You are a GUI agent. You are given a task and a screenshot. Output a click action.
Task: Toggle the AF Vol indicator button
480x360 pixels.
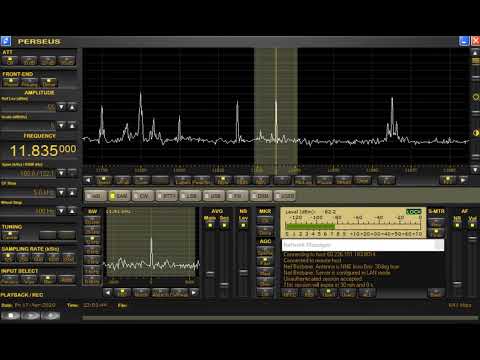(x=472, y=226)
